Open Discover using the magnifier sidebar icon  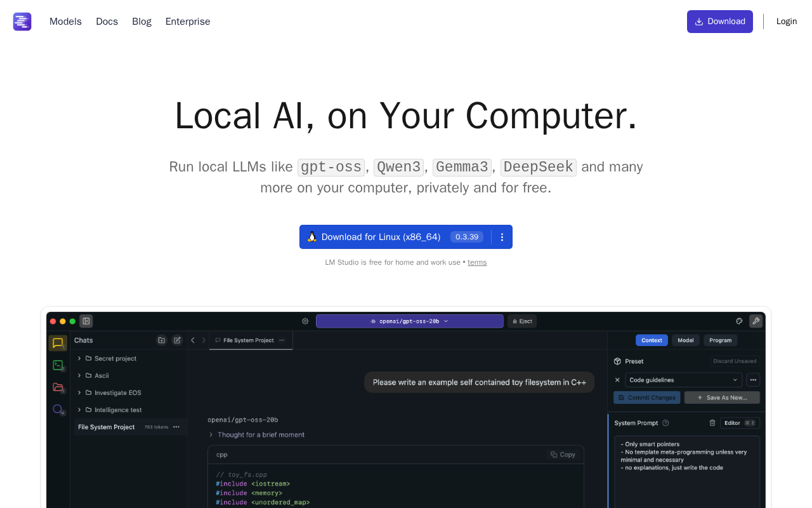tap(58, 410)
